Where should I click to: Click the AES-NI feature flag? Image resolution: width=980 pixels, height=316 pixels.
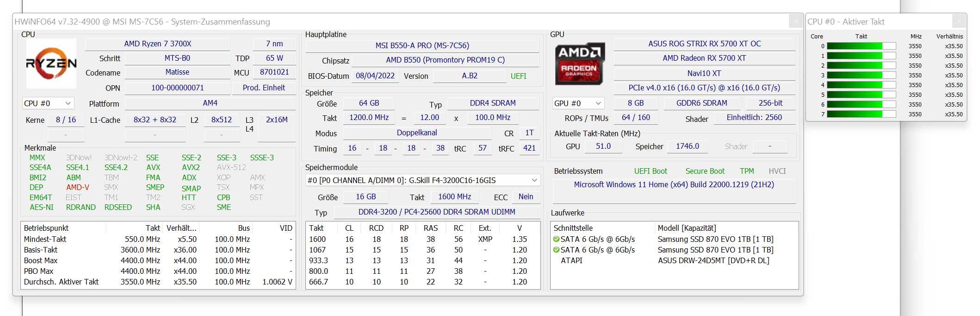point(42,208)
